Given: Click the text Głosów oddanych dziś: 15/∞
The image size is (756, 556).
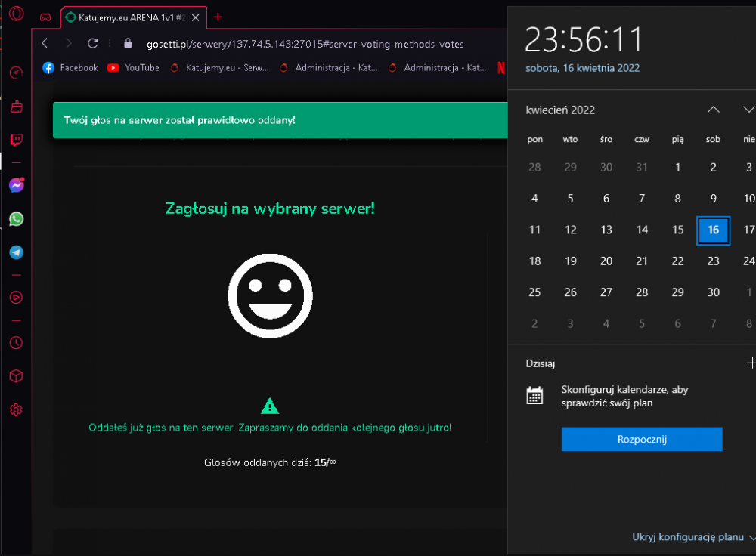Looking at the screenshot, I should [x=270, y=462].
